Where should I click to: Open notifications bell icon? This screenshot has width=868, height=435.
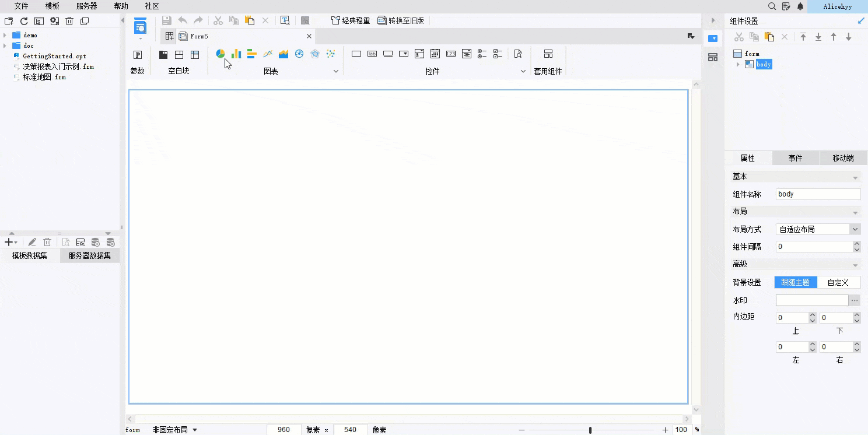[x=800, y=6]
